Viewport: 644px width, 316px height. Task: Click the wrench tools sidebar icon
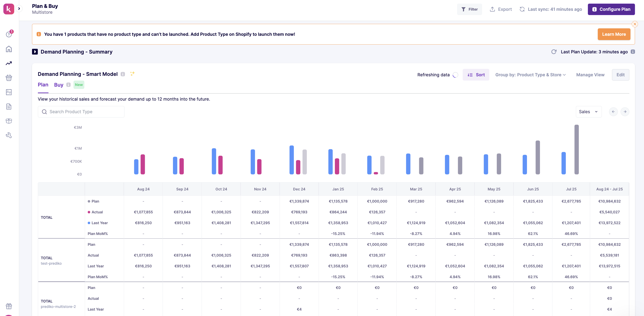point(9,135)
